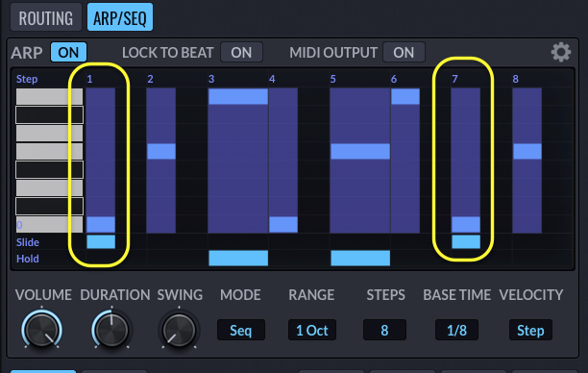
Task: Click the Slide row label
Action: tap(27, 242)
